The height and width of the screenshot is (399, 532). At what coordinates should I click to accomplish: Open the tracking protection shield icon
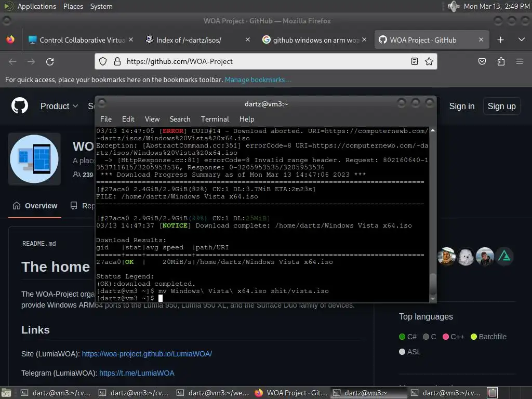point(103,61)
